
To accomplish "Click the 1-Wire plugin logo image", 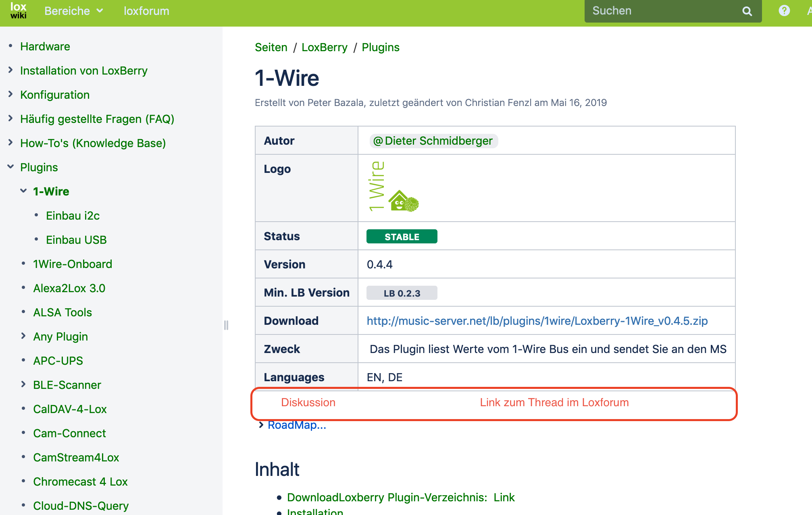I will [x=394, y=187].
